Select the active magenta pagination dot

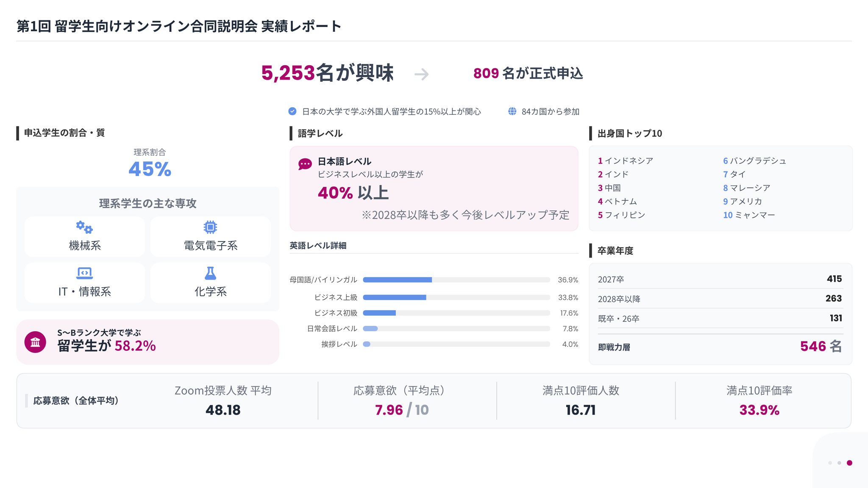point(849,463)
